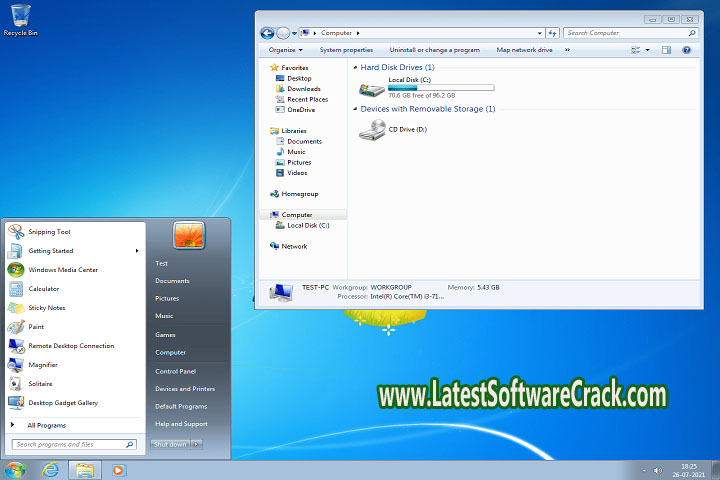Open Calculator from the Start menu
Screen dimensions: 720x480
pyautogui.click(x=43, y=289)
